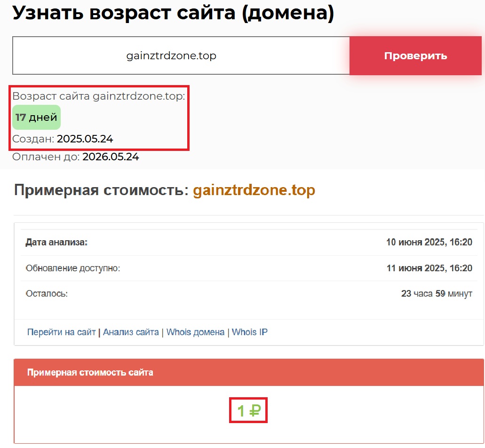The width and height of the screenshot is (485, 448).
Task: Click the Осталось row label
Action: [x=47, y=294]
